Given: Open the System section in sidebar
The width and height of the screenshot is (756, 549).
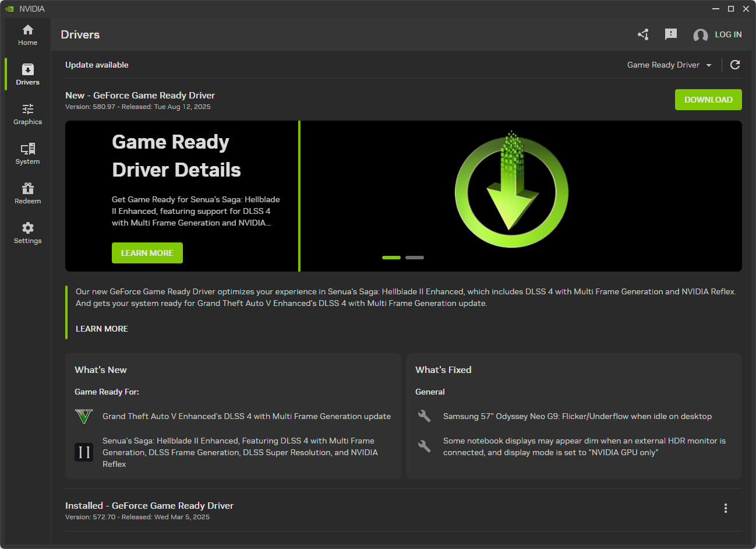Looking at the screenshot, I should tap(27, 154).
